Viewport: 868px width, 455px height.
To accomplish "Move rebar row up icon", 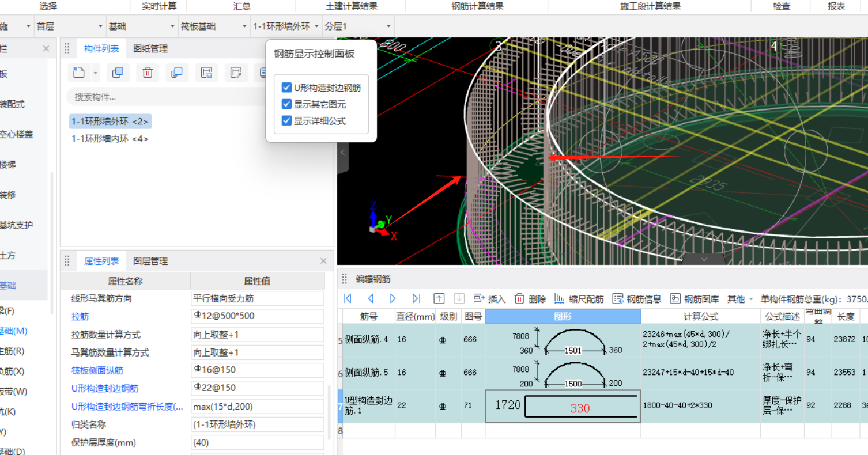I will click(439, 298).
